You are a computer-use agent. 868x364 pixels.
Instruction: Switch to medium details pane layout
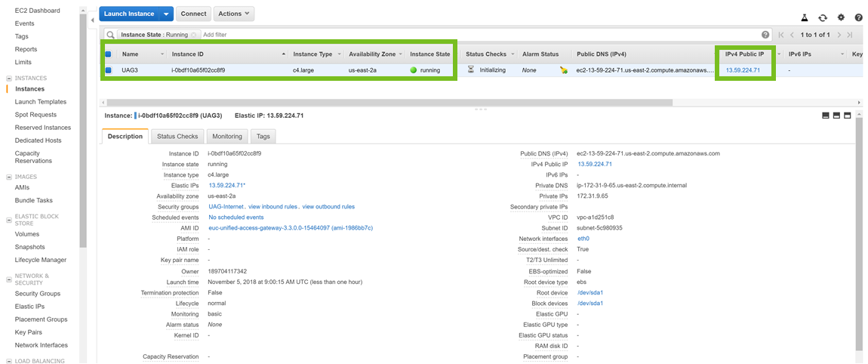tap(836, 116)
